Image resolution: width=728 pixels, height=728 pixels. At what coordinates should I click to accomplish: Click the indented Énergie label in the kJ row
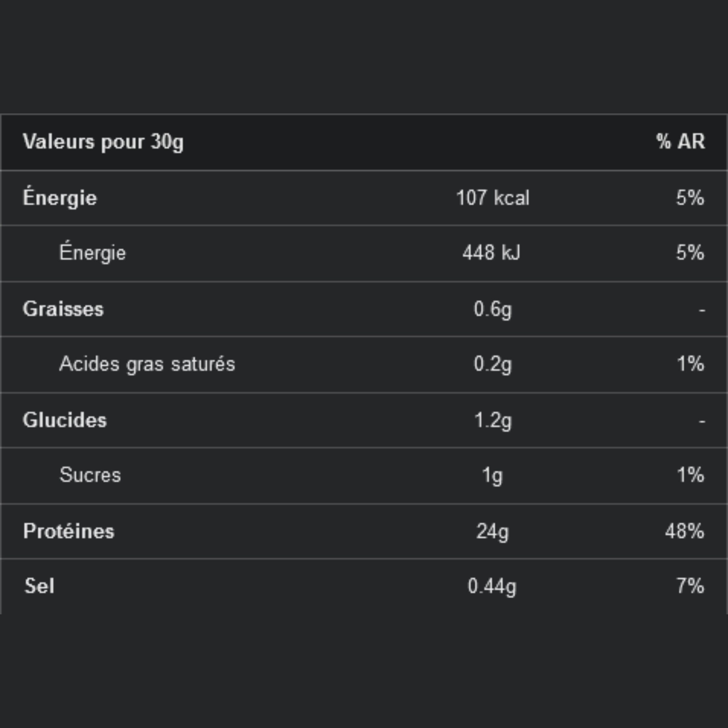(x=92, y=253)
